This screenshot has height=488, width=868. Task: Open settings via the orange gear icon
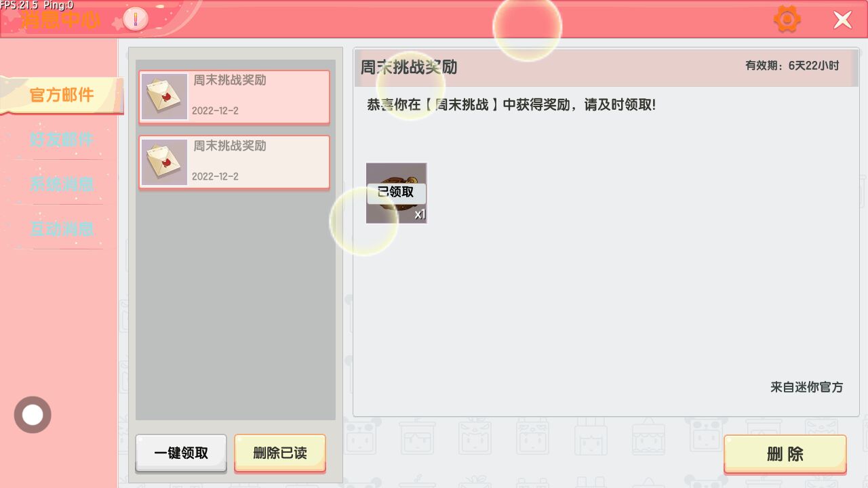point(787,19)
